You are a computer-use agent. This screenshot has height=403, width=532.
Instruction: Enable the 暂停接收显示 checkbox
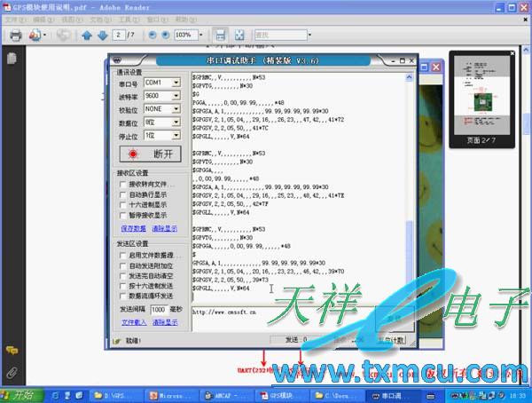(123, 216)
